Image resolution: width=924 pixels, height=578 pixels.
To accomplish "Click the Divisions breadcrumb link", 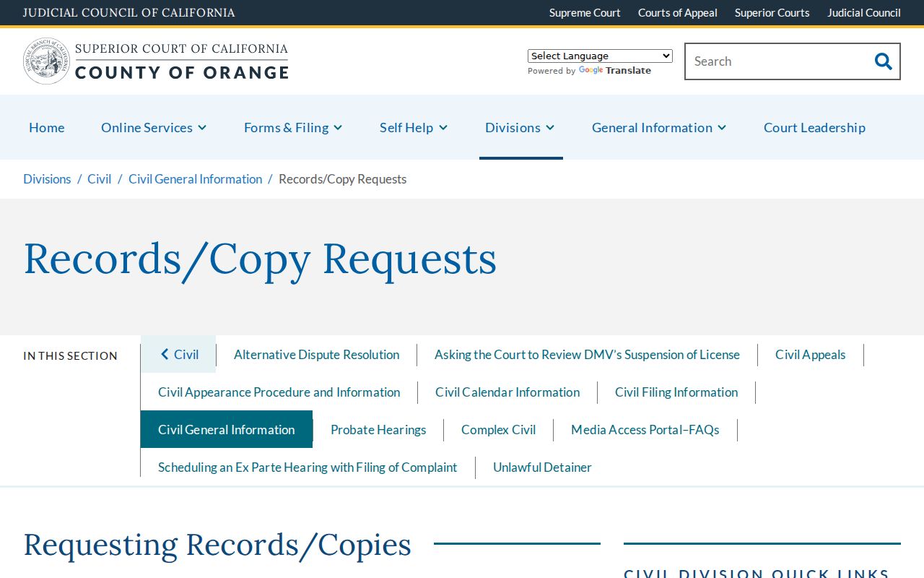I will (x=47, y=179).
